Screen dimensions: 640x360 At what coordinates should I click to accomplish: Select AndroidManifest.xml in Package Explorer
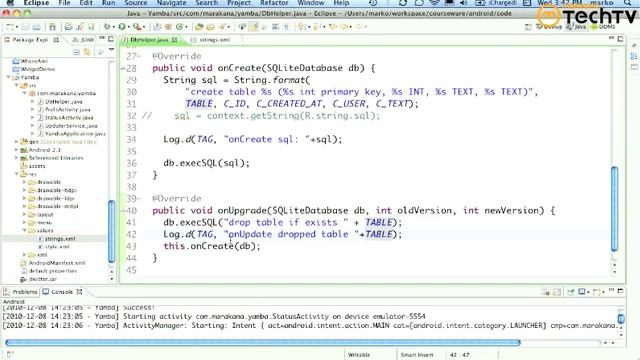click(57, 263)
